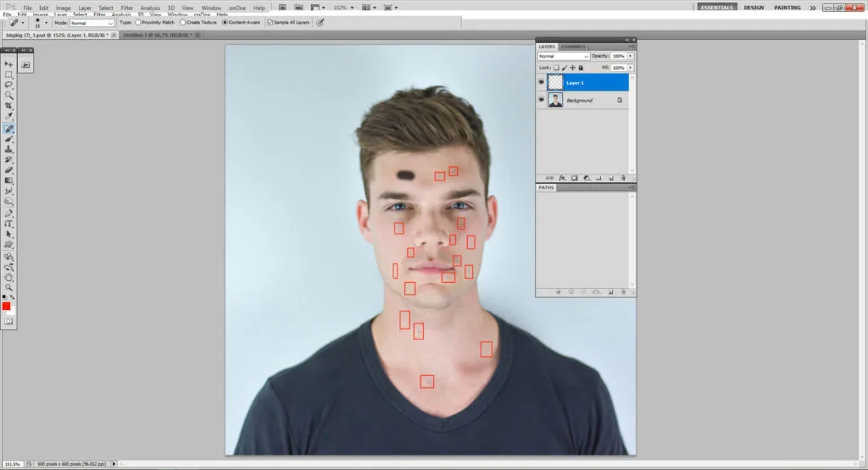Open the Filter menu
Screen dimensions: 868x470
tap(126, 8)
